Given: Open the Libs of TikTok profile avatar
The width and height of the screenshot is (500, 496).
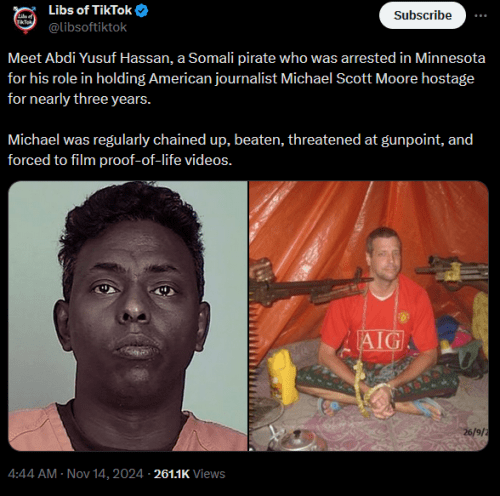Looking at the screenshot, I should tap(25, 20).
